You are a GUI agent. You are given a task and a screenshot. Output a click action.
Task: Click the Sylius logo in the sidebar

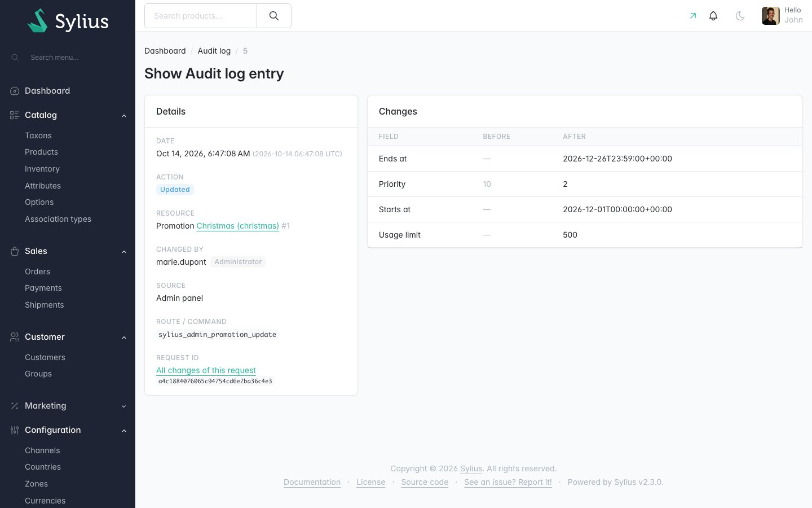point(68,20)
